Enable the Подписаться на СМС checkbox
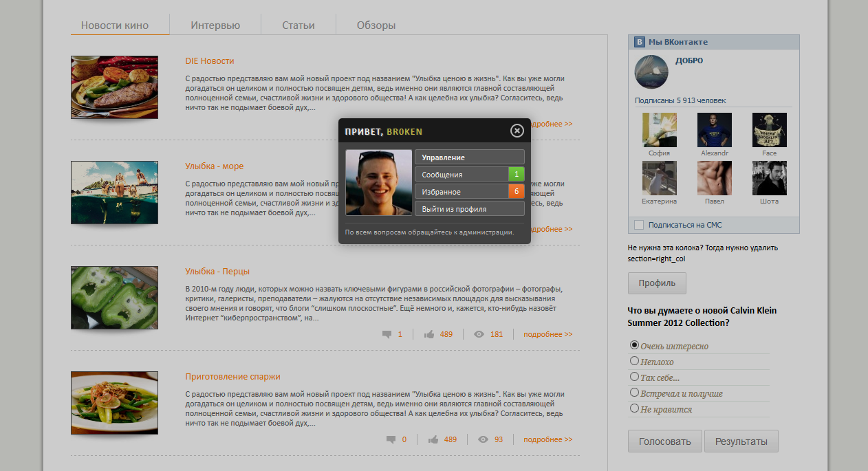Image resolution: width=868 pixels, height=471 pixels. click(639, 225)
